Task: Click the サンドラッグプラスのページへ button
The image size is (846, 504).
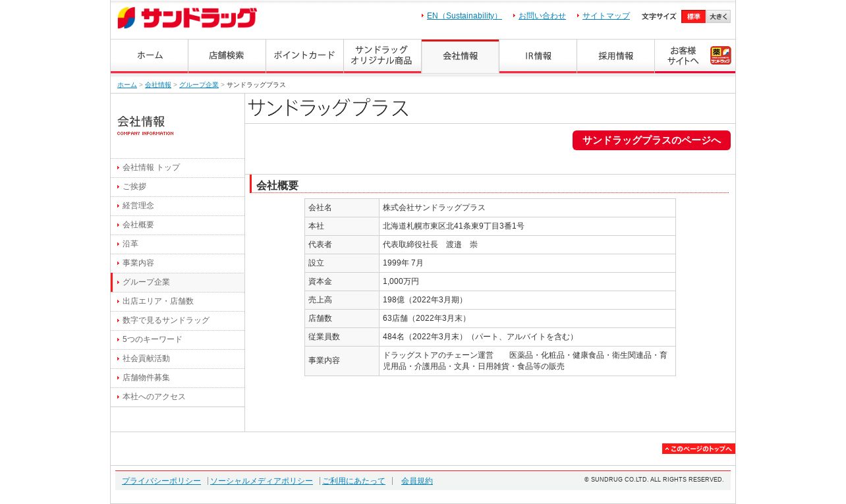Action: [x=652, y=140]
